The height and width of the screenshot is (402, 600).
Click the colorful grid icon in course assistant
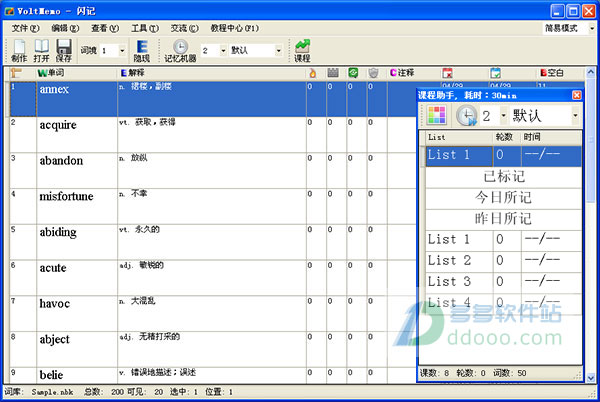437,115
